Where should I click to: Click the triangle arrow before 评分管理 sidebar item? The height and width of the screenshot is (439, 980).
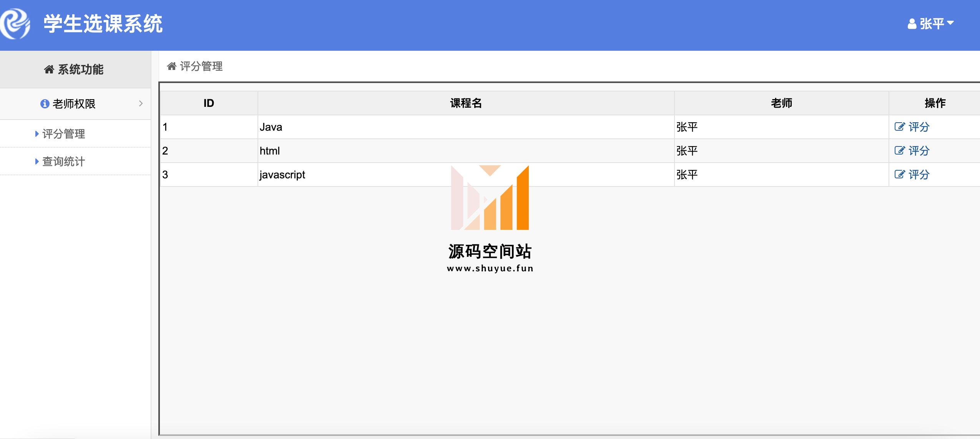(x=37, y=134)
